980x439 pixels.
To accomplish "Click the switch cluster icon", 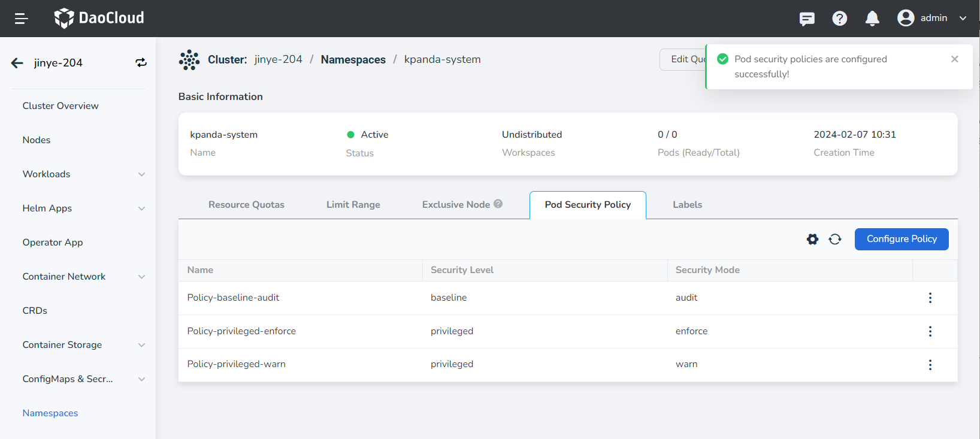I will tap(141, 63).
